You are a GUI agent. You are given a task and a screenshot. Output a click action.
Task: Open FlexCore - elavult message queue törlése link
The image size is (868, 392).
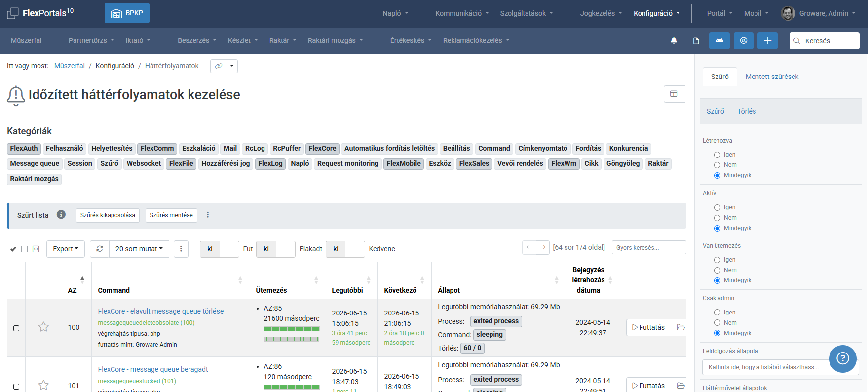pos(161,311)
